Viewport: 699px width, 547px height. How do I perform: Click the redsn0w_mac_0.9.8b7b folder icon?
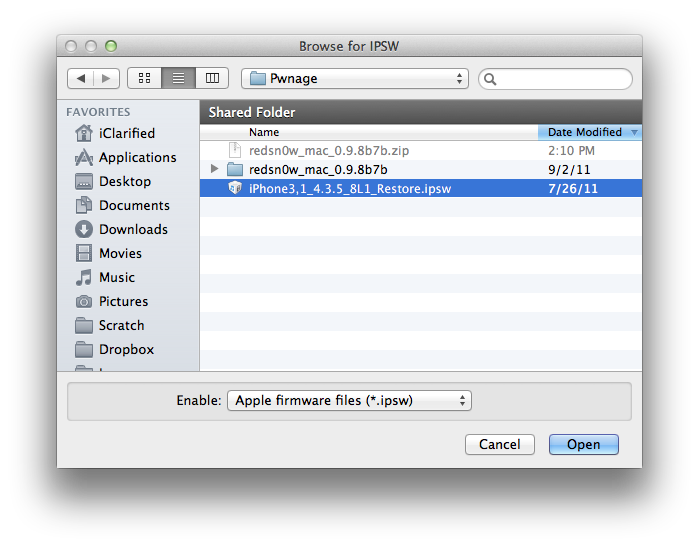pyautogui.click(x=235, y=169)
